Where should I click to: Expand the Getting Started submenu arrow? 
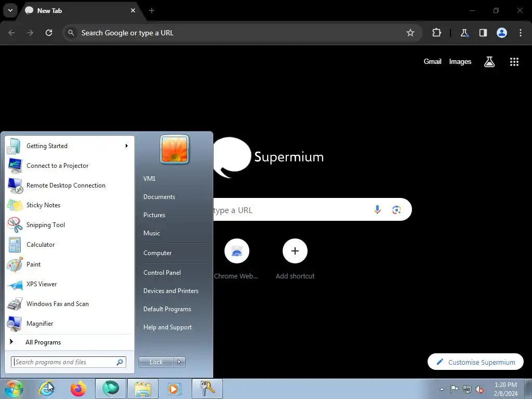127,146
